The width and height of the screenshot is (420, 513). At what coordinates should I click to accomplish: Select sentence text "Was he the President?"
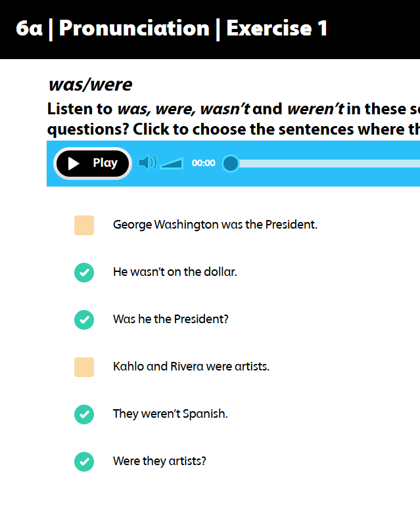[171, 319]
